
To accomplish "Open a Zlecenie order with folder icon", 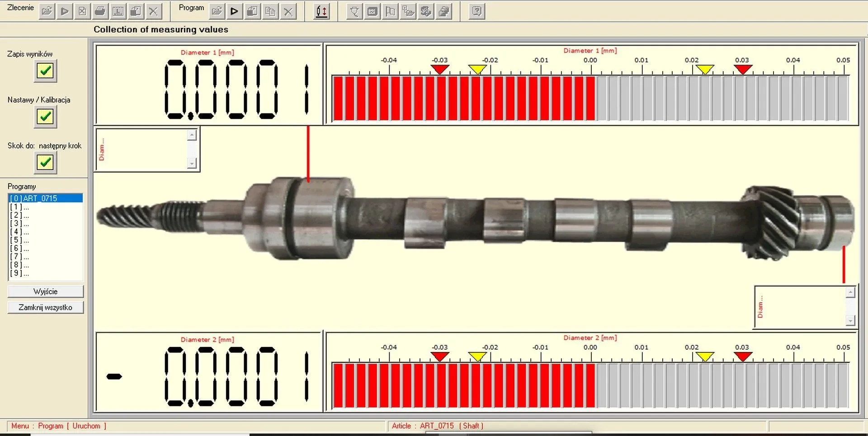I will click(47, 11).
